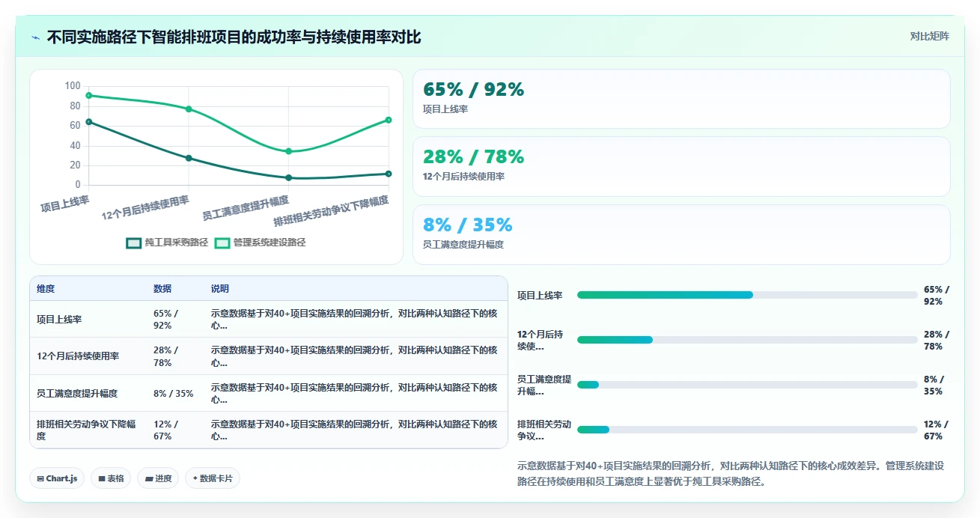
Task: Click the 12个月后持续使… progress bar
Action: [x=747, y=340]
